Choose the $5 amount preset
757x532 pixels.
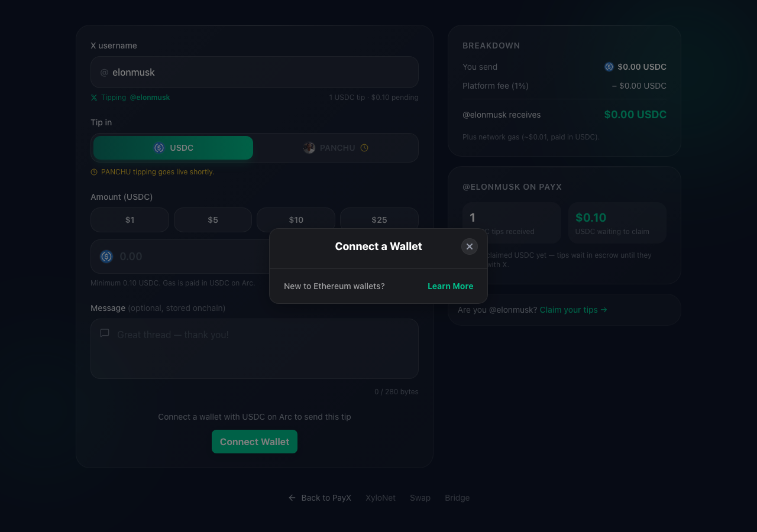(x=213, y=220)
